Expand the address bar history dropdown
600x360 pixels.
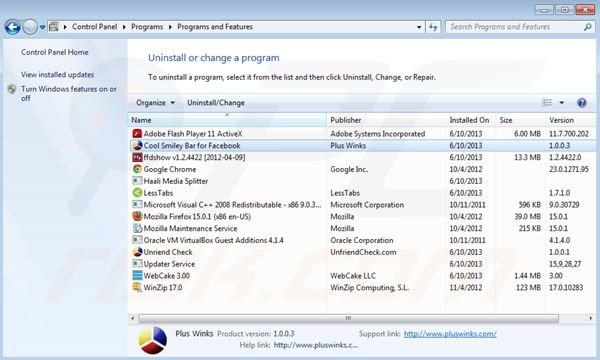pyautogui.click(x=419, y=27)
